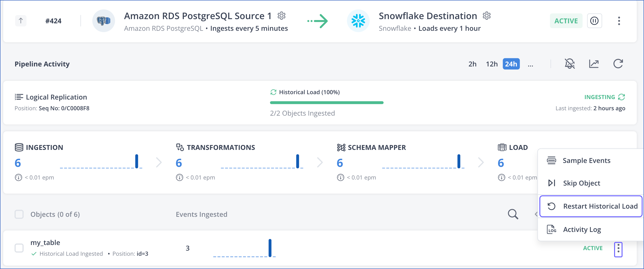Click the INGESTING status refresh icon
Viewport: 644px width, 269px height.
coord(622,97)
